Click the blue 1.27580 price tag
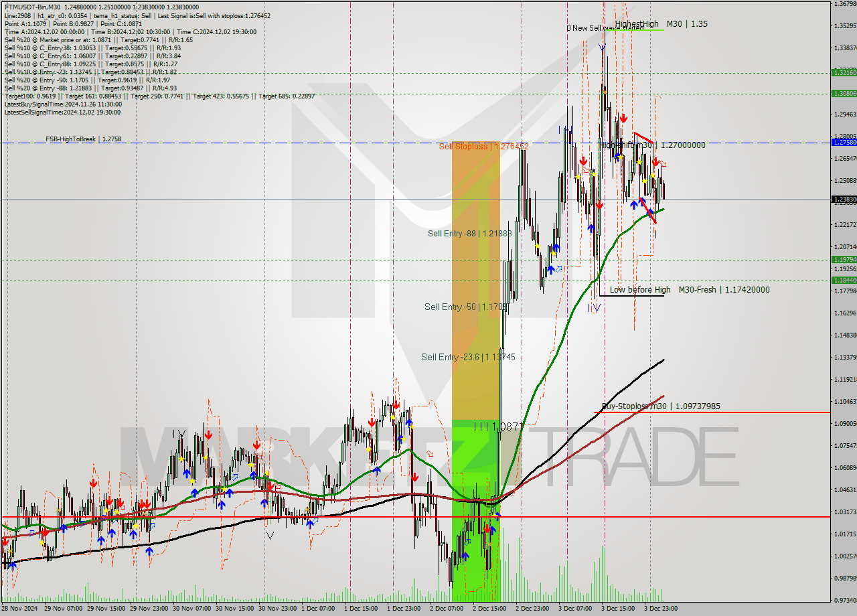This screenshot has height=616, width=857. coord(844,142)
